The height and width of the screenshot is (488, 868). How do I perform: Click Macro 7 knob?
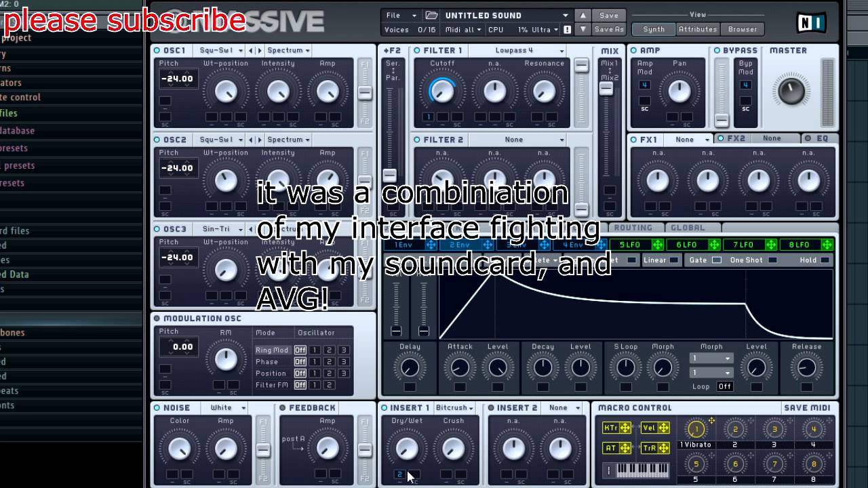[x=774, y=464]
